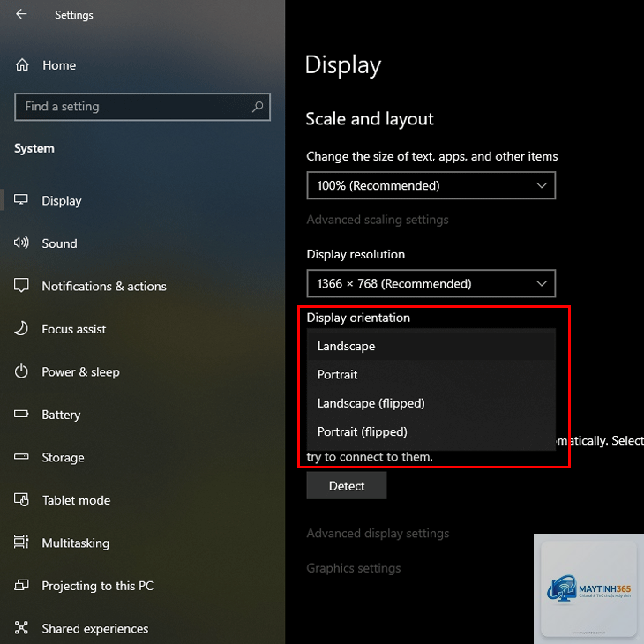Open Advanced scaling settings link
The width and height of the screenshot is (644, 644).
coord(378,220)
